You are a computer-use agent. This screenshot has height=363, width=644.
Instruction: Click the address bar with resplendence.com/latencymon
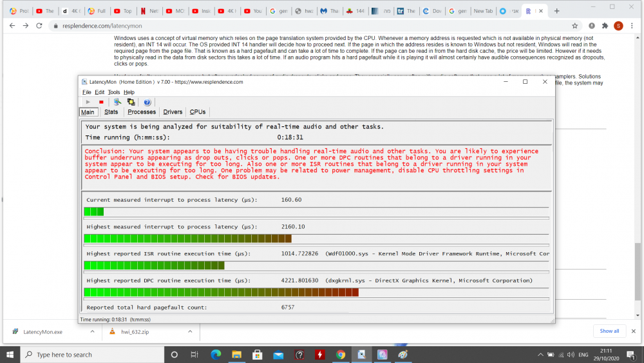(x=312, y=26)
